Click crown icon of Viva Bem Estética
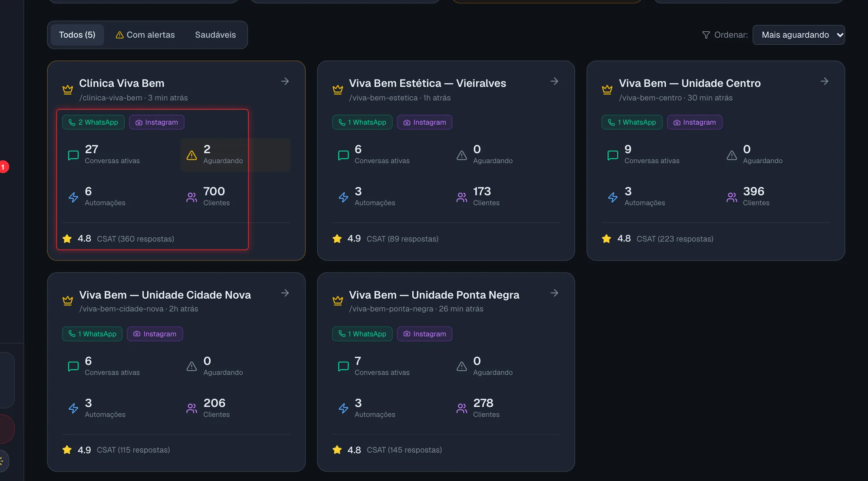Viewport: 868px width, 481px height. (x=338, y=89)
